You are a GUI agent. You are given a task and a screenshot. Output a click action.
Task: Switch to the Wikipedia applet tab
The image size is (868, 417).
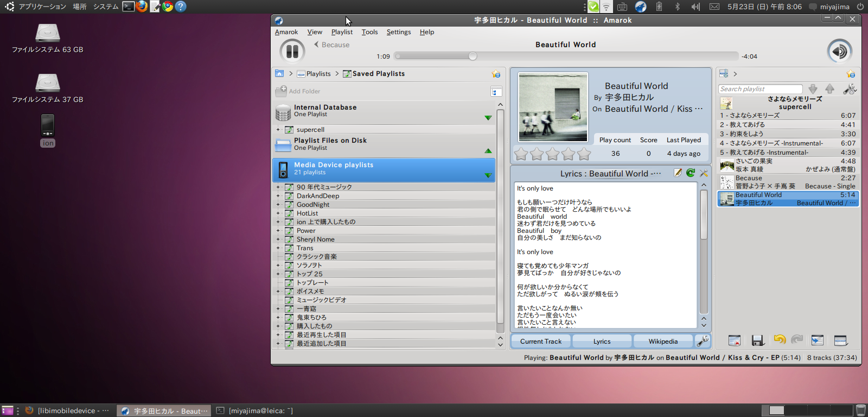(663, 342)
